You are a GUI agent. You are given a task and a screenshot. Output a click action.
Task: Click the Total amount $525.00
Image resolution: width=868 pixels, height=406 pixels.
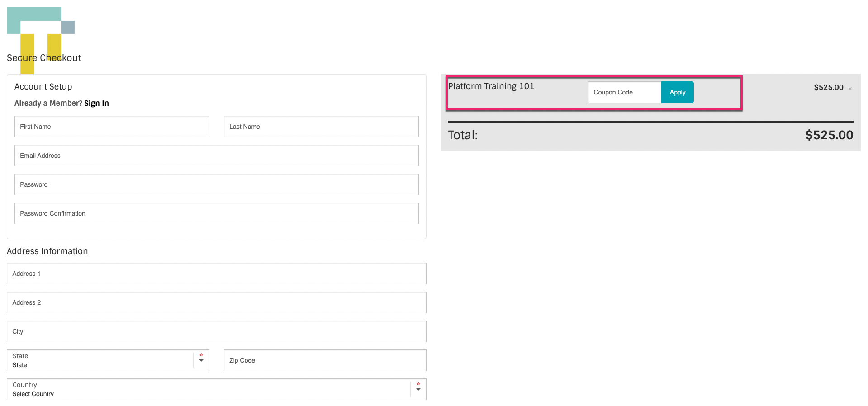829,135
